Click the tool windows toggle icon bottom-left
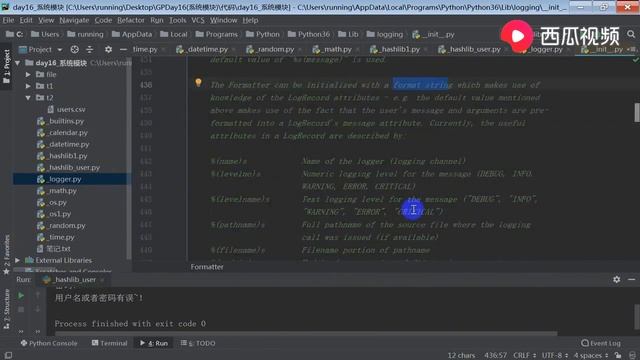This screenshot has height=360, width=640. 8,356
